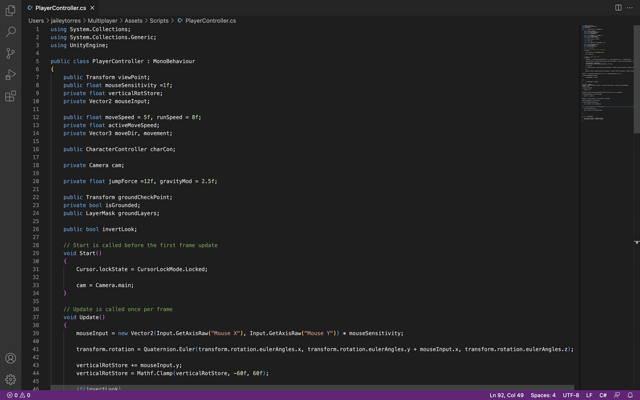The width and height of the screenshot is (640, 400).
Task: Click 'Mathf.Clamp' on line 44
Action: click(155, 373)
